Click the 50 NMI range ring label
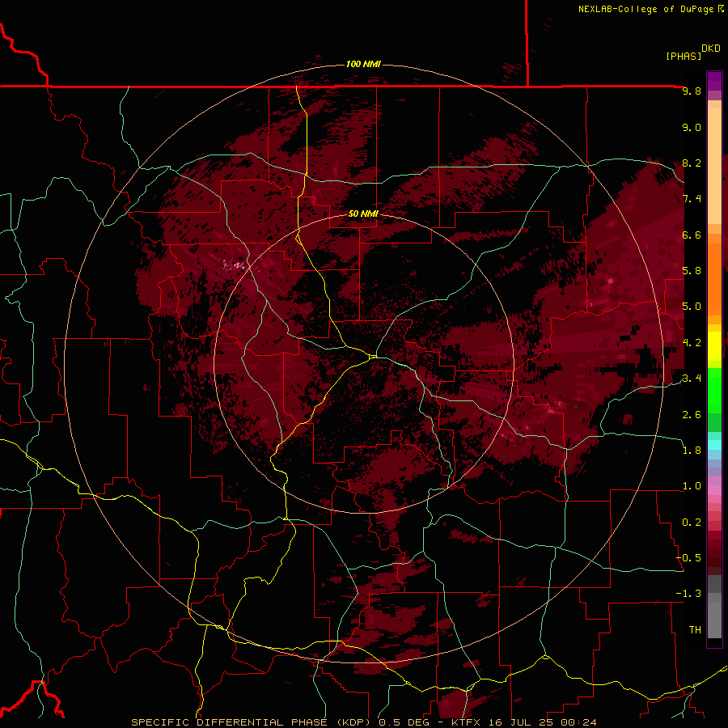Image resolution: width=728 pixels, height=728 pixels. pos(363,214)
